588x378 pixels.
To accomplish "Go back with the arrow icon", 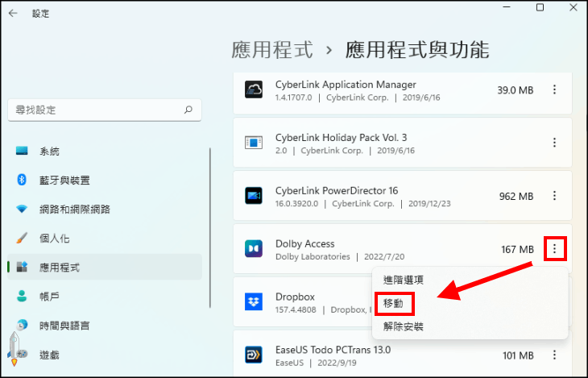I will click(x=13, y=14).
